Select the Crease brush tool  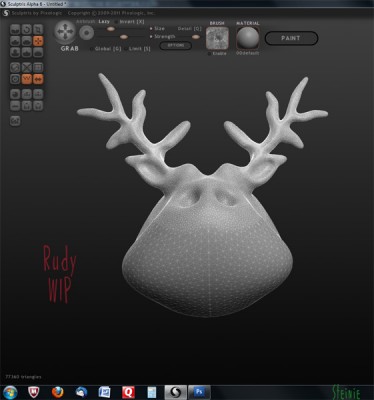pyautogui.click(x=15, y=29)
